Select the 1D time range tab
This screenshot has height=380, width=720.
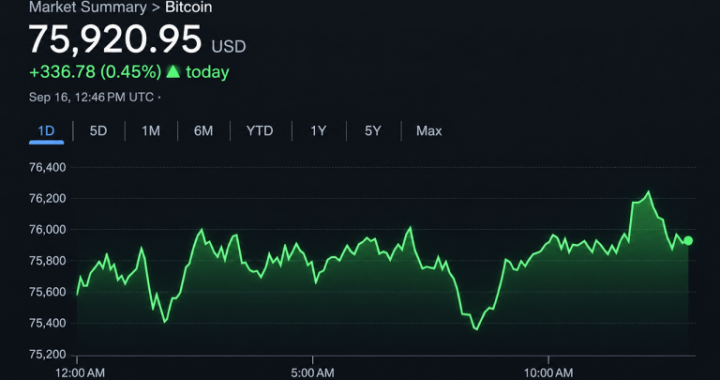click(x=46, y=131)
